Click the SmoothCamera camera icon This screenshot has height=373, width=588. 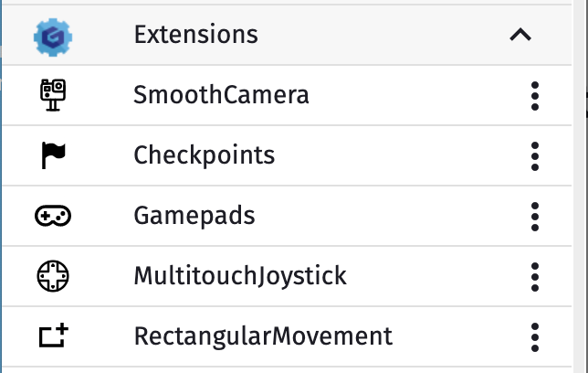53,94
